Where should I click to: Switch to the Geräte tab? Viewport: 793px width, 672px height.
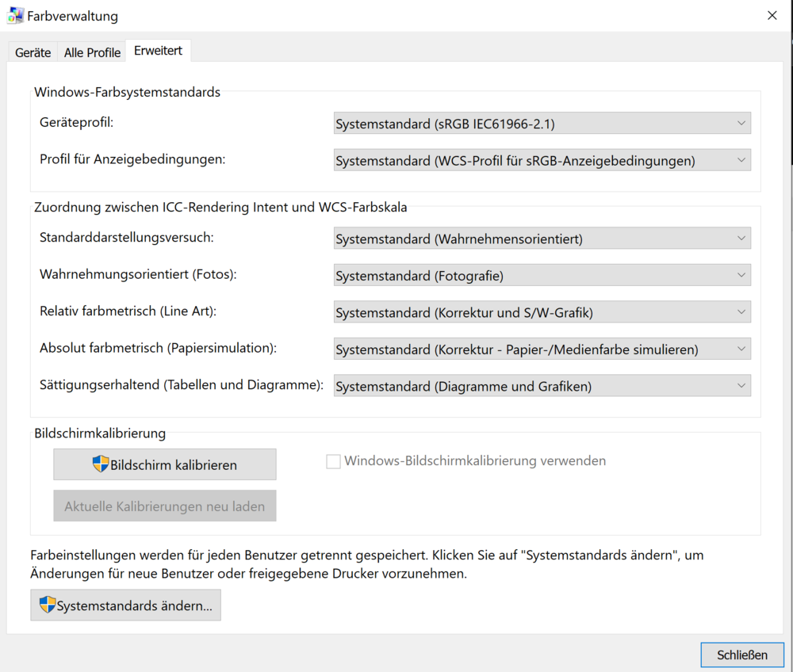pos(33,52)
